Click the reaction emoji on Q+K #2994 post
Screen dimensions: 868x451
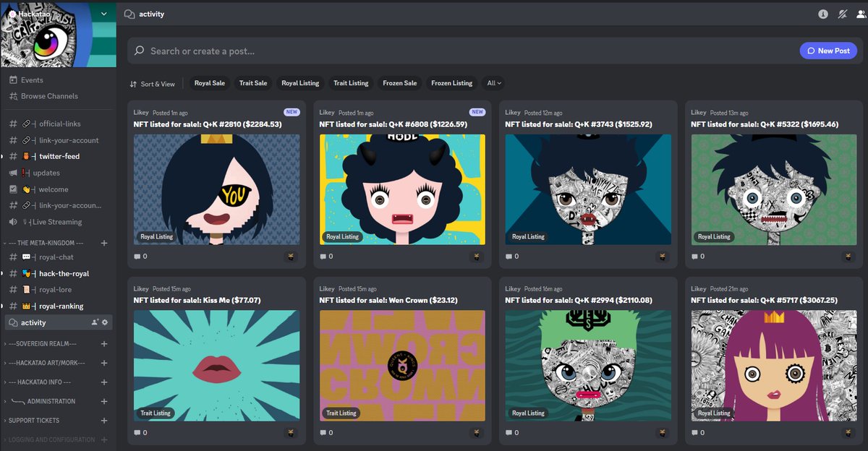[x=663, y=433]
